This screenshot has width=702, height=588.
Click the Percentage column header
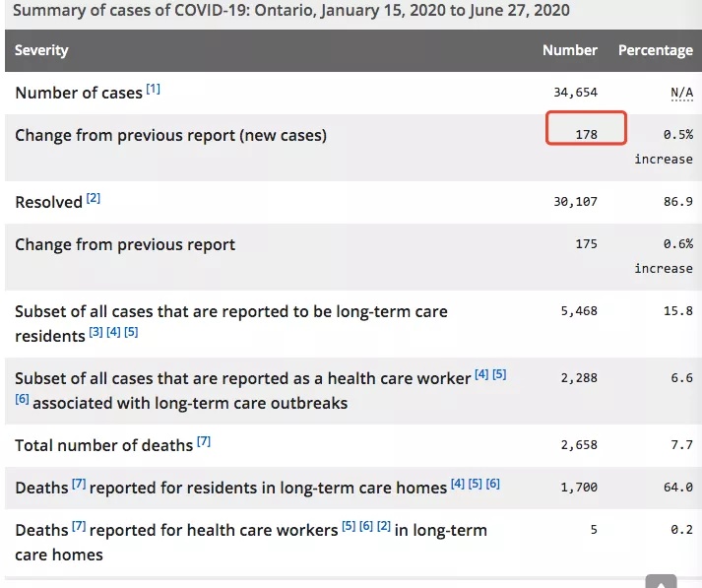point(656,50)
